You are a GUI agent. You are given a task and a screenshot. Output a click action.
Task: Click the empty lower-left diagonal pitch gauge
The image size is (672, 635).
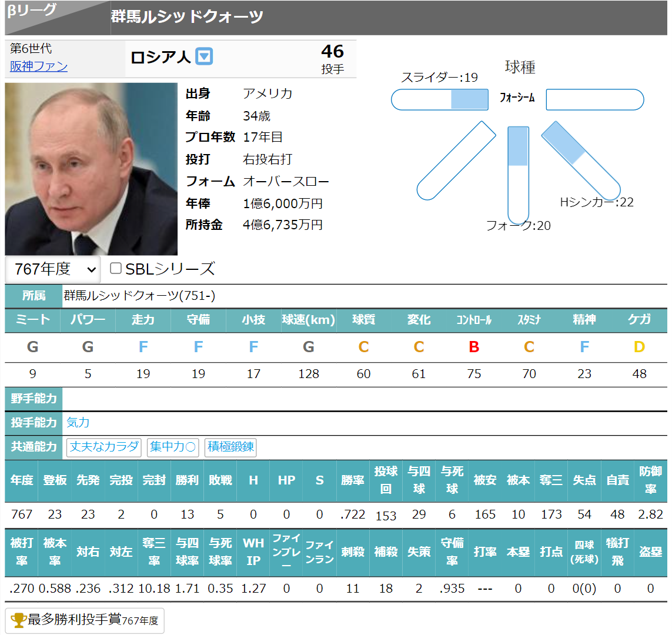pyautogui.click(x=457, y=161)
